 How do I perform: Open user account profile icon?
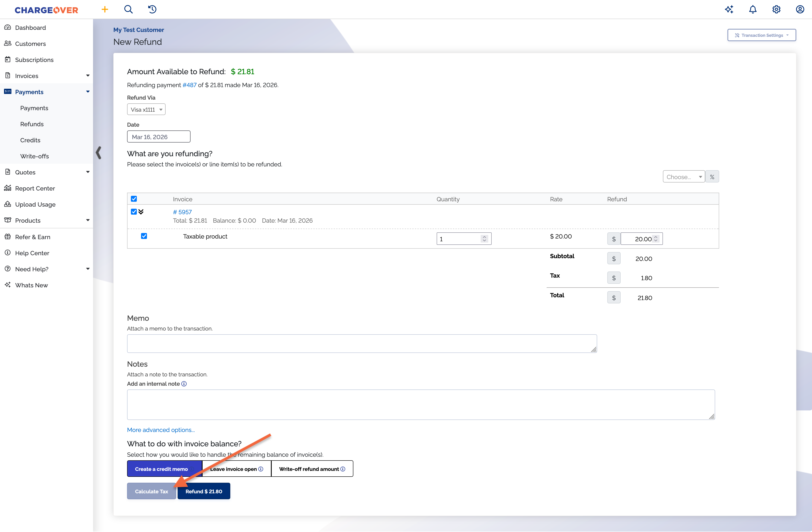800,9
